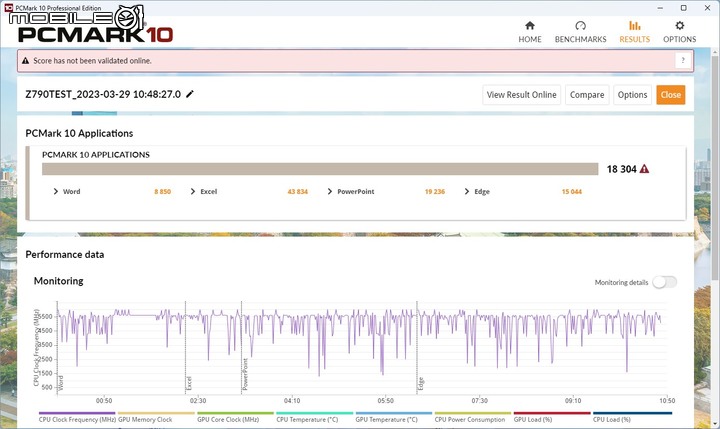720x429 pixels.
Task: Click the PowerPoint score value 19 236
Action: (435, 192)
